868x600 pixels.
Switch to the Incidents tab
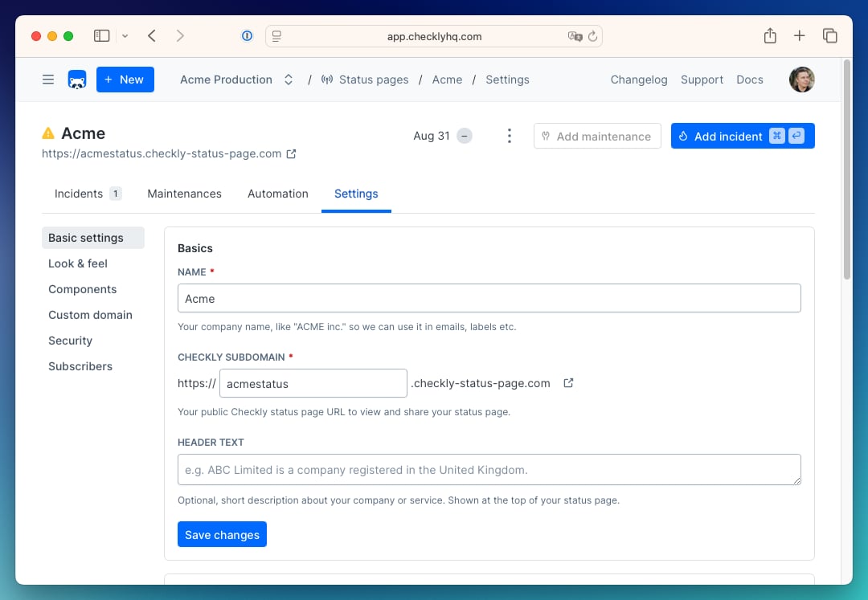[x=88, y=194]
